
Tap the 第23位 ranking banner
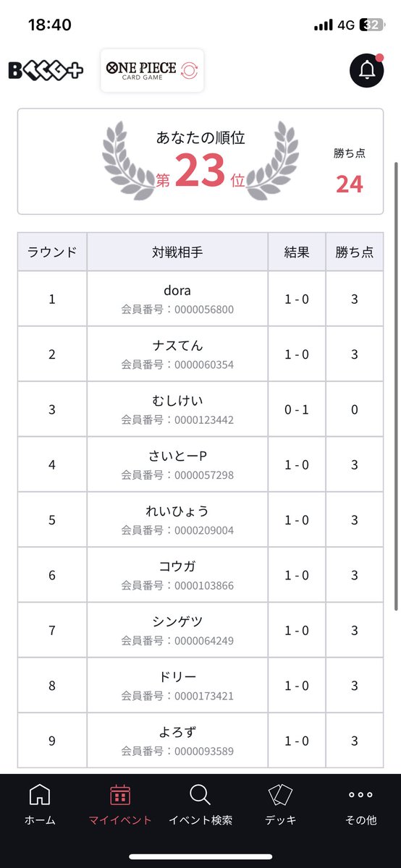pyautogui.click(x=200, y=162)
